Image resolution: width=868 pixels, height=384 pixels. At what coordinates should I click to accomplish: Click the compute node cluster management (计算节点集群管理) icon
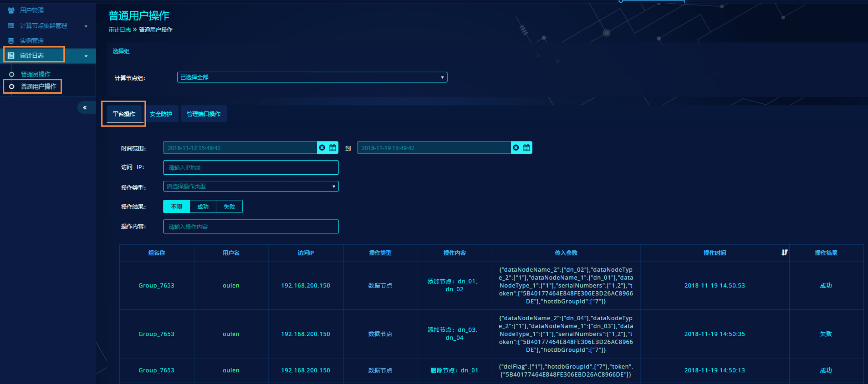click(11, 26)
